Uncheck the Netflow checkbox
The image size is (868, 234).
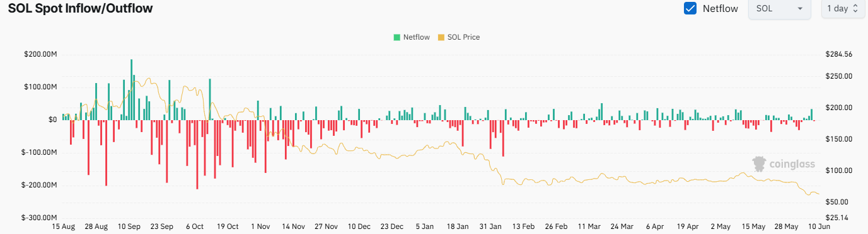point(690,9)
